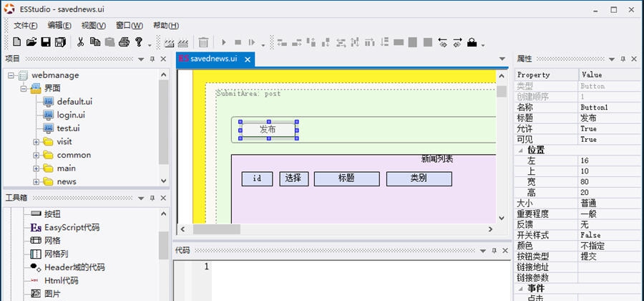Print using the printer toolbar icon
The image size is (644, 301).
coord(124,42)
